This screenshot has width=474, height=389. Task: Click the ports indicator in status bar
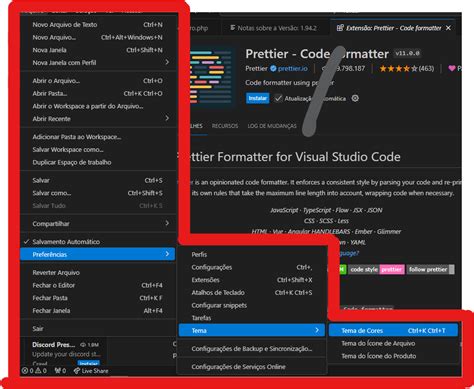[x=60, y=371]
